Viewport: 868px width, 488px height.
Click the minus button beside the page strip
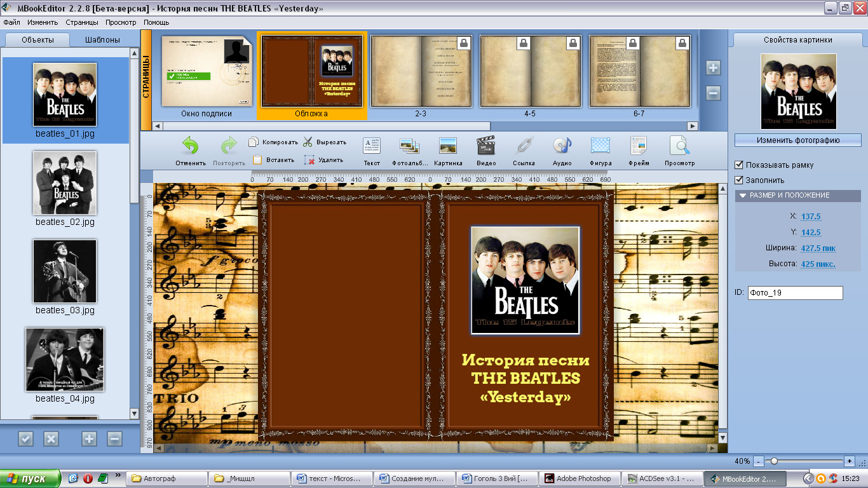pos(713,93)
